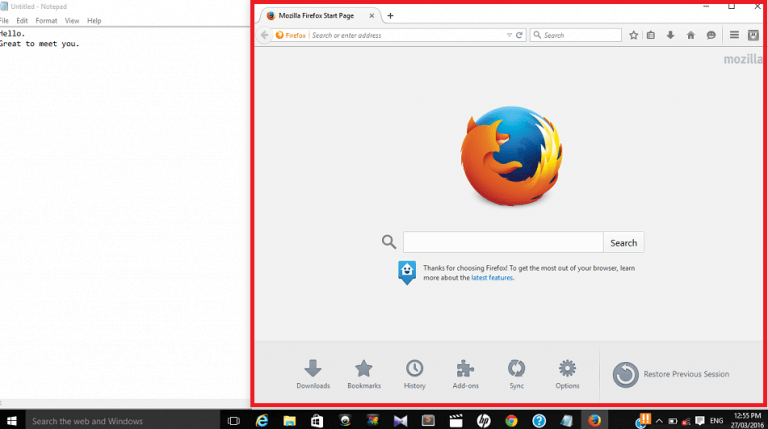The height and width of the screenshot is (429, 768).
Task: Open HP icon on the taskbar
Action: 483,421
